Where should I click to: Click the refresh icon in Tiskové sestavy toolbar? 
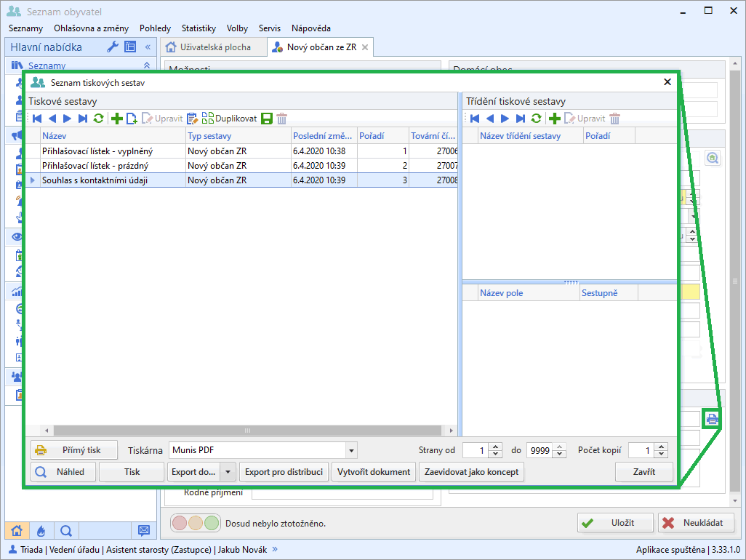[x=98, y=119]
